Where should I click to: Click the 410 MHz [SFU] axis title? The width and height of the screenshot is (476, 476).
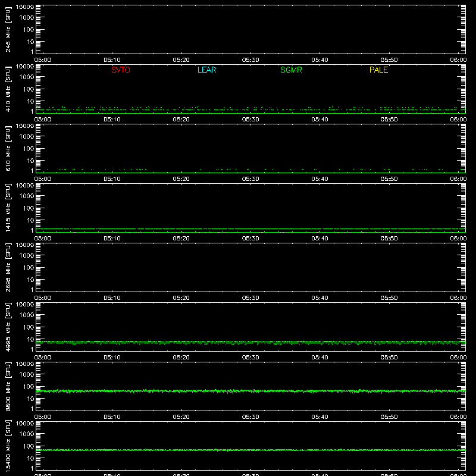8,89
